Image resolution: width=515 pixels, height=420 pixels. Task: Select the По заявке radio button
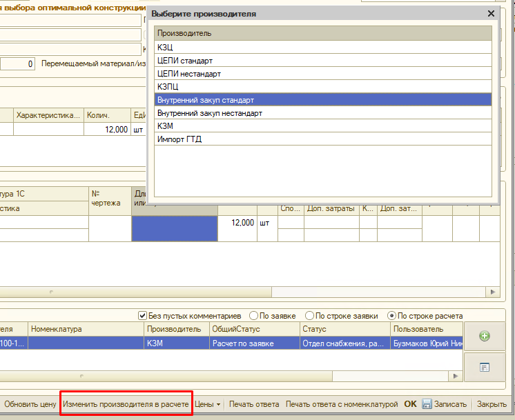253,316
